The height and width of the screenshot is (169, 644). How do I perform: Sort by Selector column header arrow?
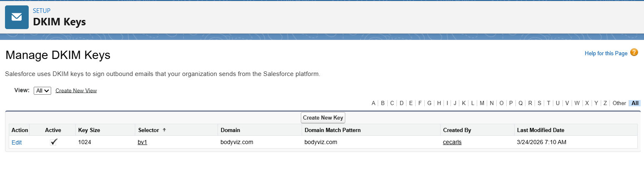(164, 130)
